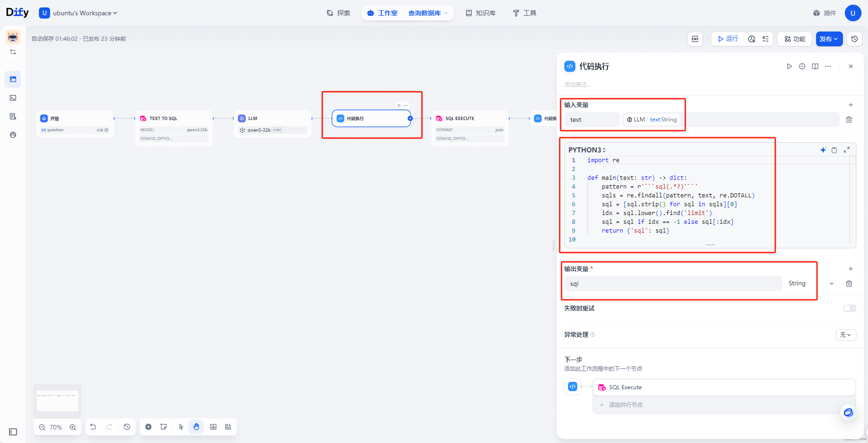Open the monitoring icon in left sidebar
The image size is (868, 443).
(x=13, y=135)
